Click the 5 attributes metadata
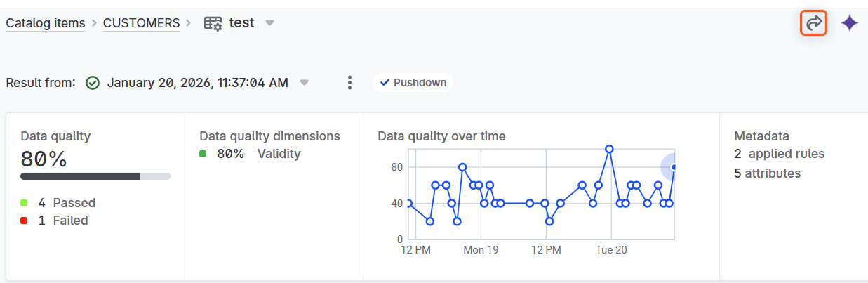The height and width of the screenshot is (283, 868). [767, 173]
